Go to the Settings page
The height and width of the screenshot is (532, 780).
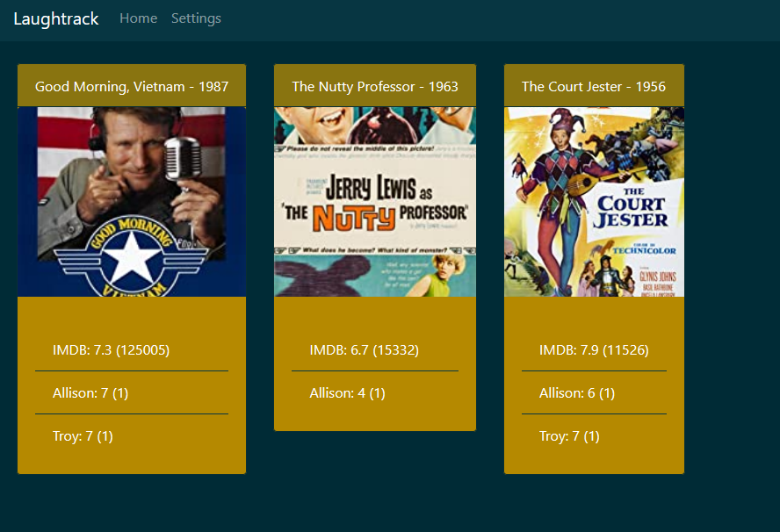[196, 18]
